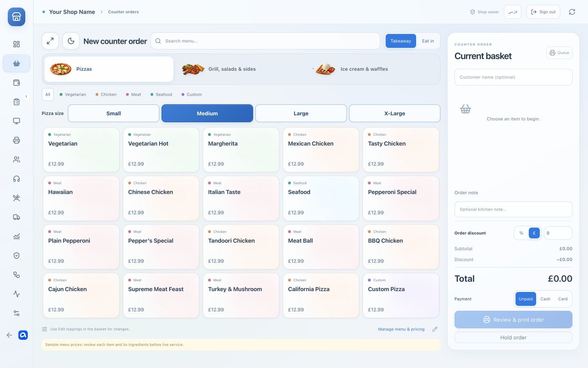Open Manage menu & pricing link
Image resolution: width=588 pixels, height=368 pixels.
[x=401, y=329]
